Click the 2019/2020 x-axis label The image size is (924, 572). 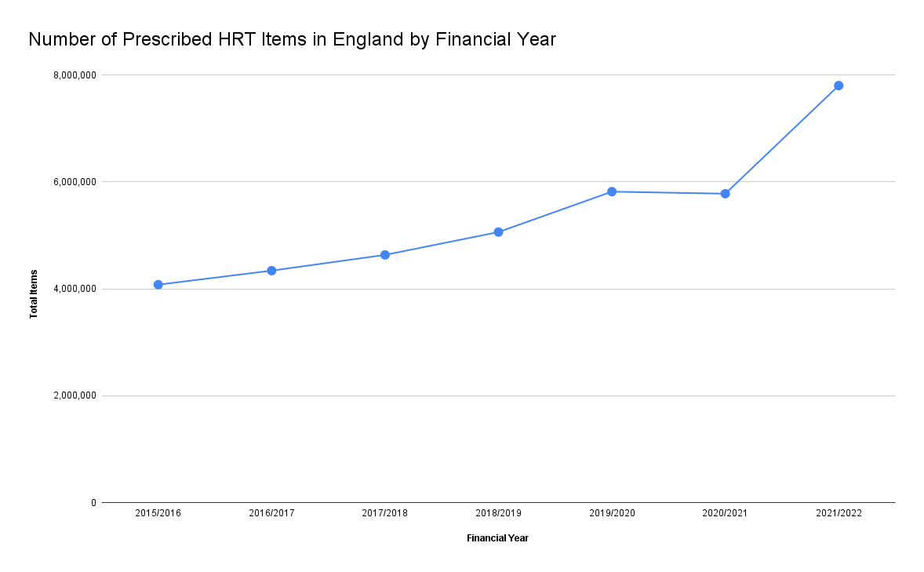pyautogui.click(x=613, y=513)
